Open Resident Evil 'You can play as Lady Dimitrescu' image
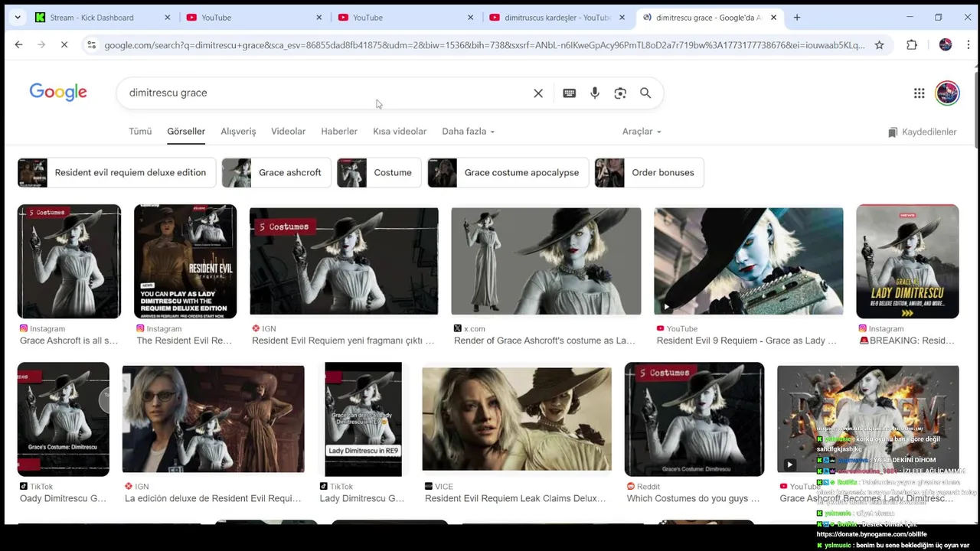980x551 pixels. [x=185, y=261]
